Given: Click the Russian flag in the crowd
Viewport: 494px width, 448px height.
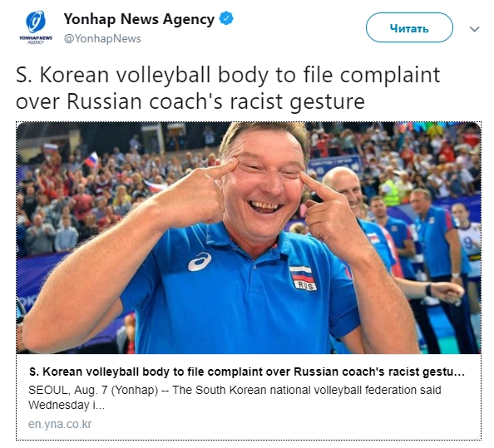Looking at the screenshot, I should point(92,160).
